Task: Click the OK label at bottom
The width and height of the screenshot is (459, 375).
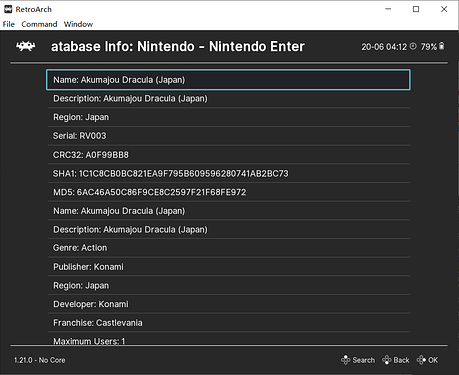Action: click(x=433, y=360)
